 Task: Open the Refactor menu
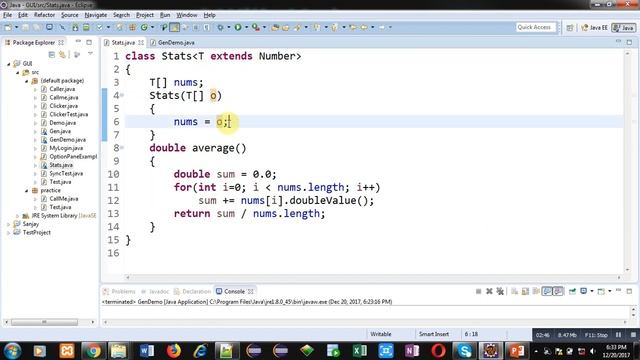[x=44, y=15]
